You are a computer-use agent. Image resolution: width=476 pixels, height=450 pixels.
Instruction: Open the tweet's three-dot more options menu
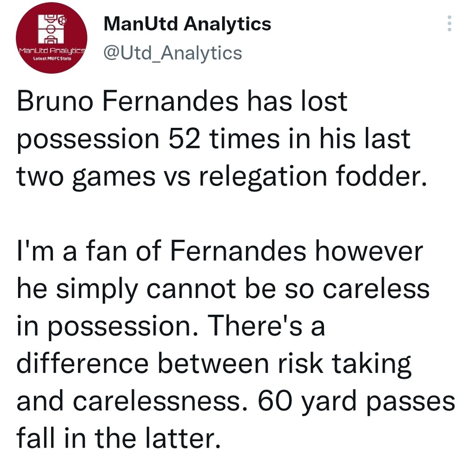(449, 23)
